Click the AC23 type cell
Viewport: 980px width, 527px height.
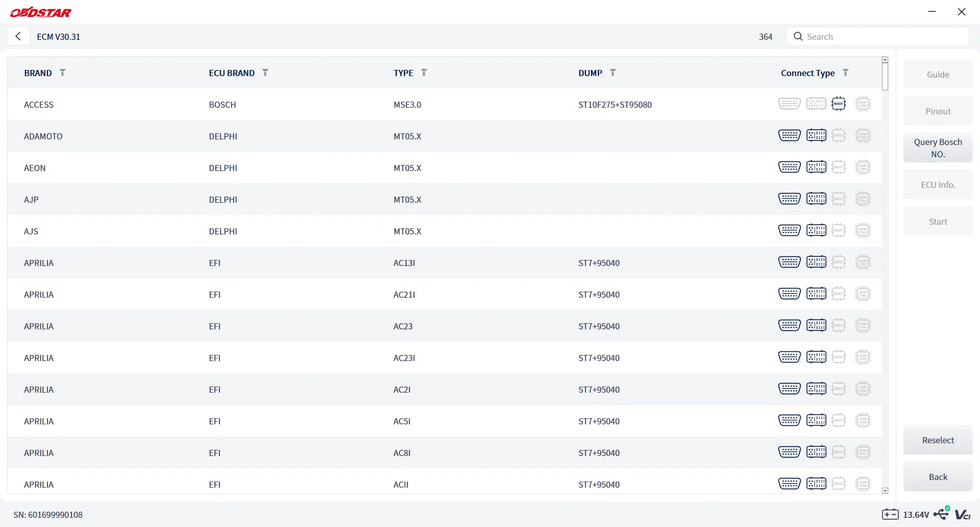tap(403, 326)
